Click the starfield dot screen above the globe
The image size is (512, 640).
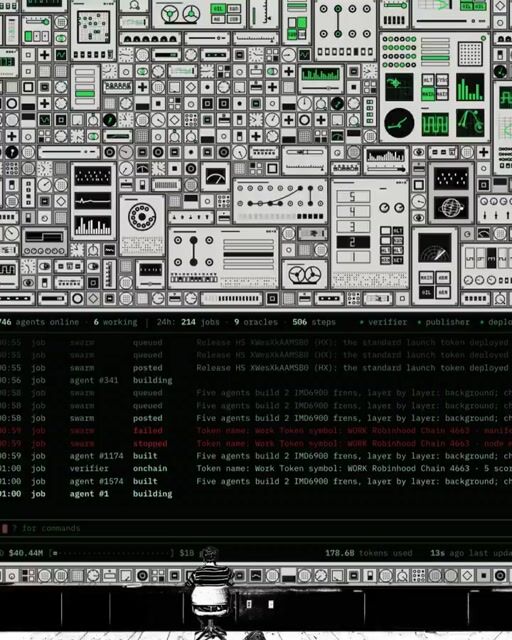(x=451, y=178)
